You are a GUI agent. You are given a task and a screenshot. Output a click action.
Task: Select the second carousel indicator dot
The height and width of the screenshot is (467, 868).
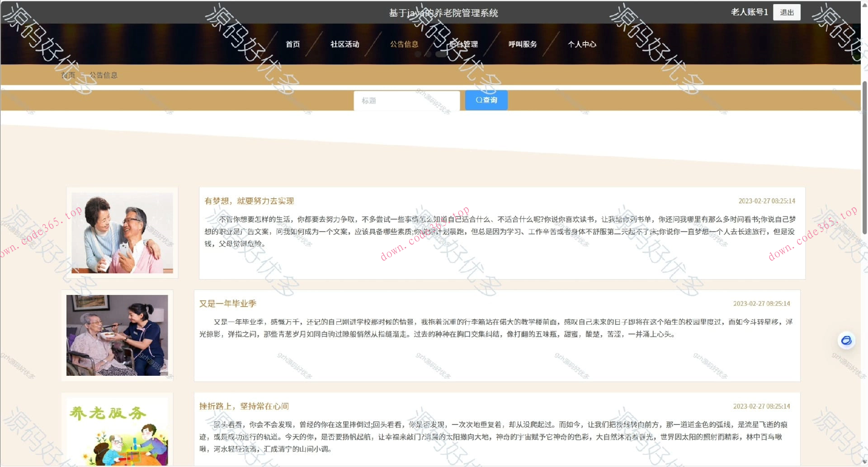429,54
